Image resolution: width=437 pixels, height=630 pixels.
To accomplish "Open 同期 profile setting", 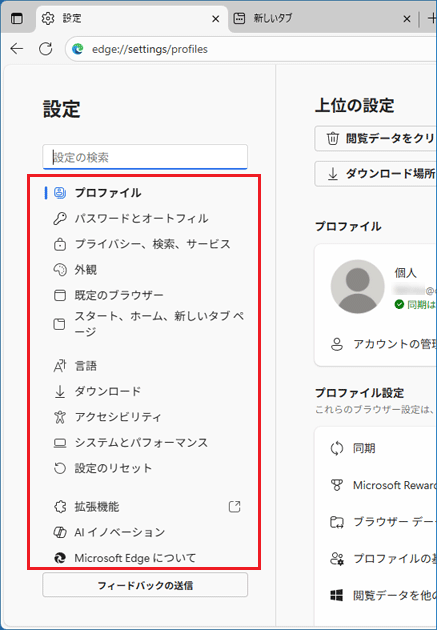I will [378, 448].
